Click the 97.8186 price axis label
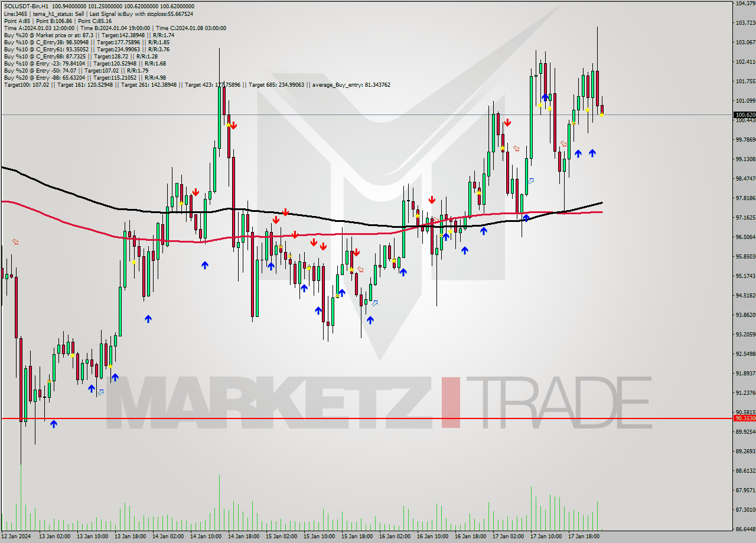The image size is (756, 543). point(745,198)
